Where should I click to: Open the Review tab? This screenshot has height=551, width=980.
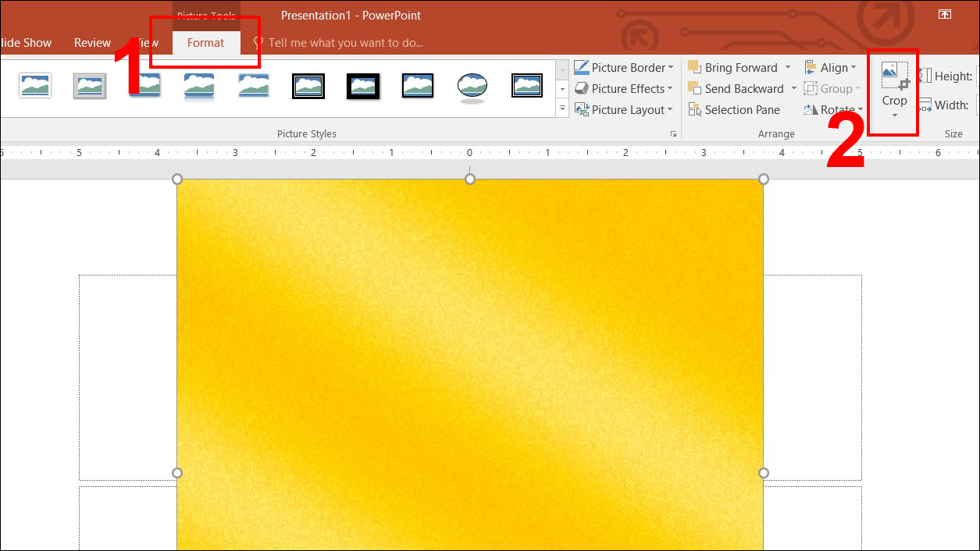coord(92,43)
